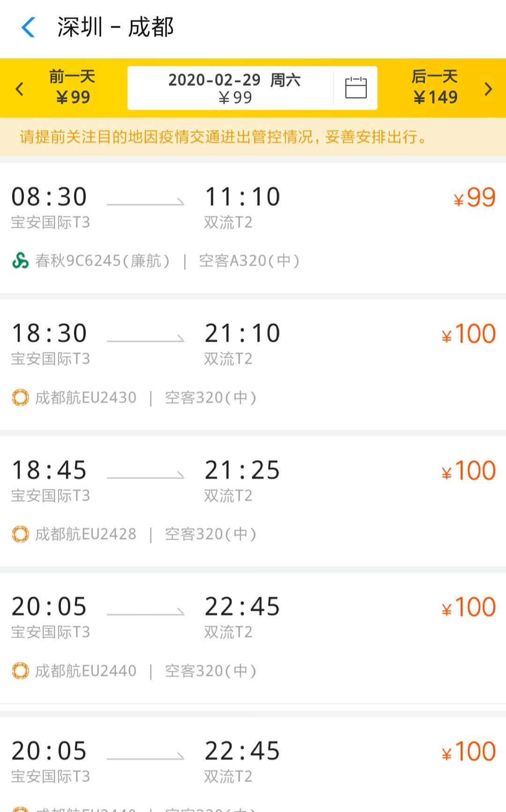Click the right next-day chevron
Viewport: 506px width, 812px height.
click(488, 88)
